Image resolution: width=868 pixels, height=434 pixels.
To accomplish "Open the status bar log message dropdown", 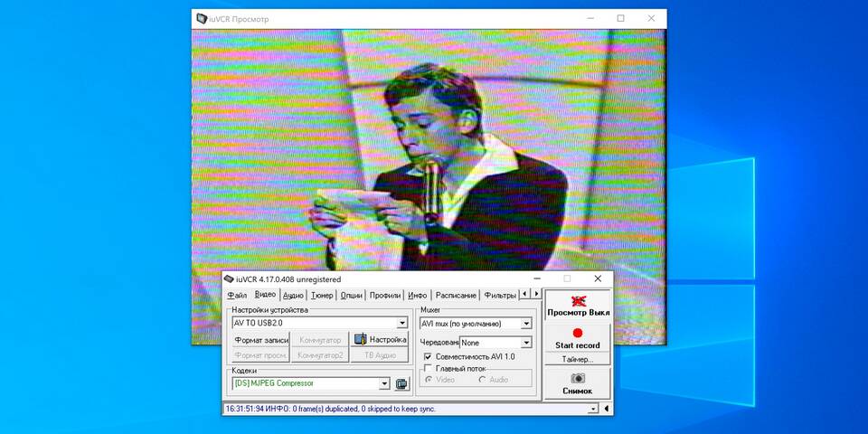I will 593,409.
